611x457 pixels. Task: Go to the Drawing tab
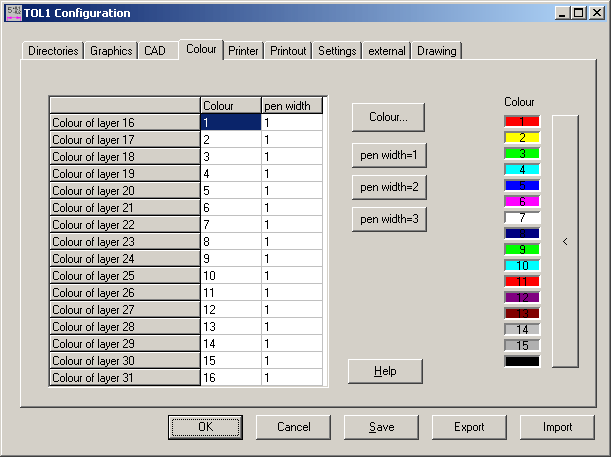click(x=437, y=51)
